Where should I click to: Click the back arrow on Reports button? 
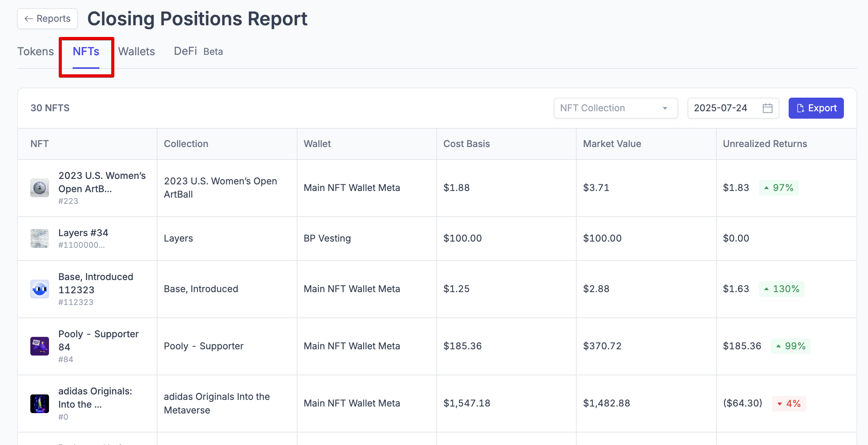tap(28, 19)
